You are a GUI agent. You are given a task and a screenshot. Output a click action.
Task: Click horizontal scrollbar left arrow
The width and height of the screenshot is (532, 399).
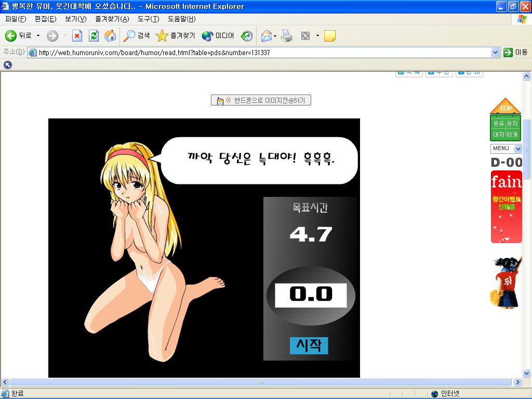[5, 382]
